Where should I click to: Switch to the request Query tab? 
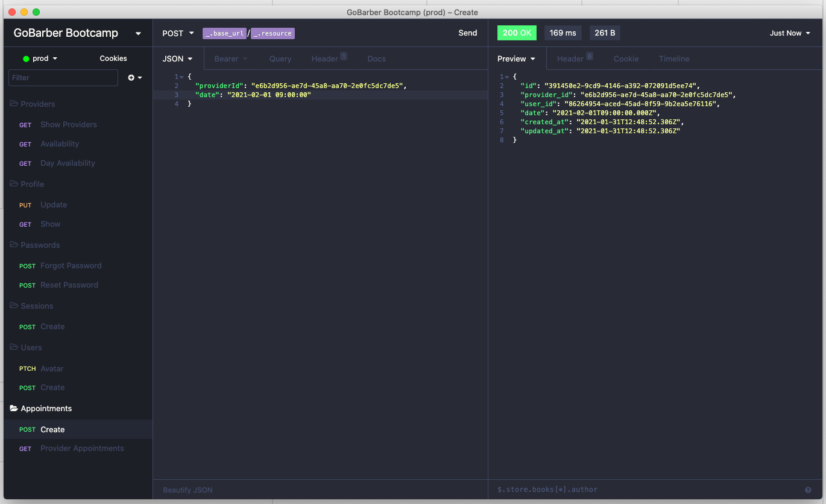click(x=280, y=58)
